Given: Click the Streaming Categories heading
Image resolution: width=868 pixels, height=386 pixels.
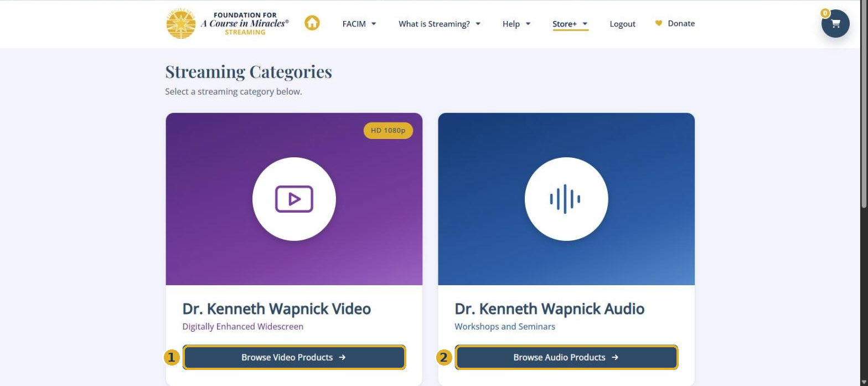Looking at the screenshot, I should (249, 72).
